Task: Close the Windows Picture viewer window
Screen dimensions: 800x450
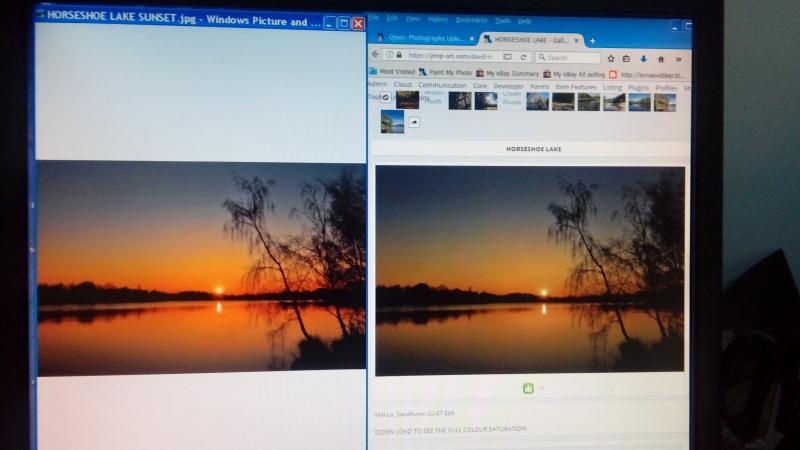Action: click(359, 23)
